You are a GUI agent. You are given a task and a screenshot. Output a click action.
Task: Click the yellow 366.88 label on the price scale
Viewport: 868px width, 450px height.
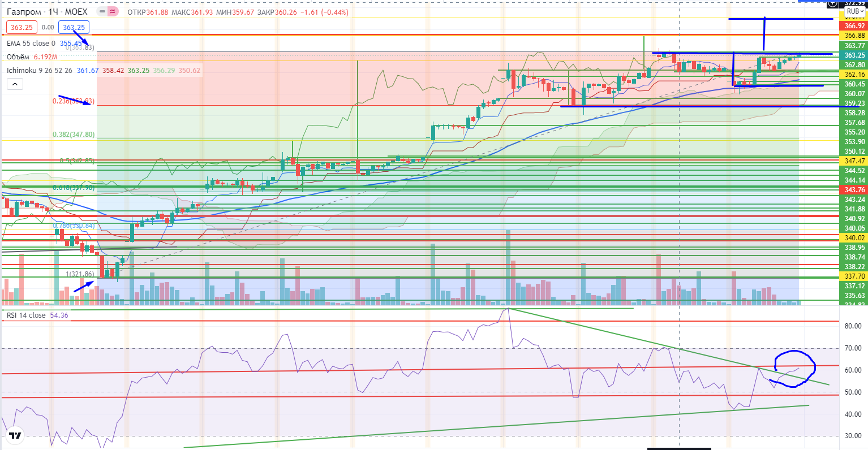click(x=854, y=36)
